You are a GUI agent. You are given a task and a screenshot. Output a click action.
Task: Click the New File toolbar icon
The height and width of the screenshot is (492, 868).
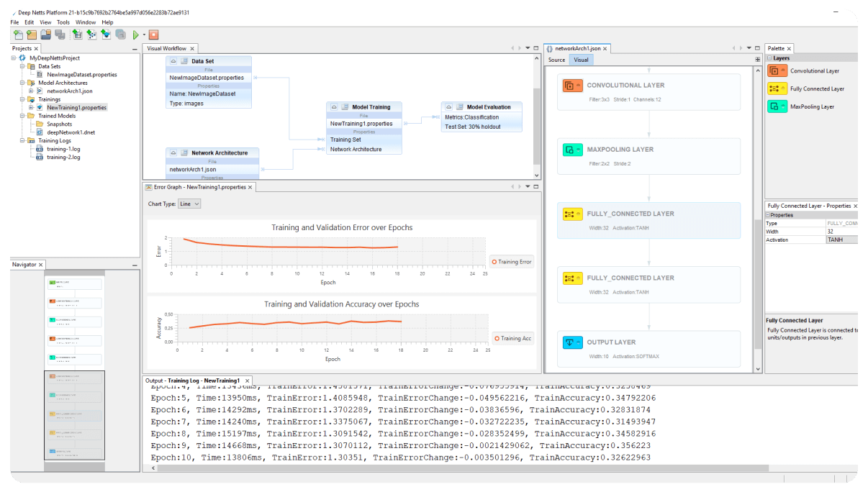click(19, 34)
